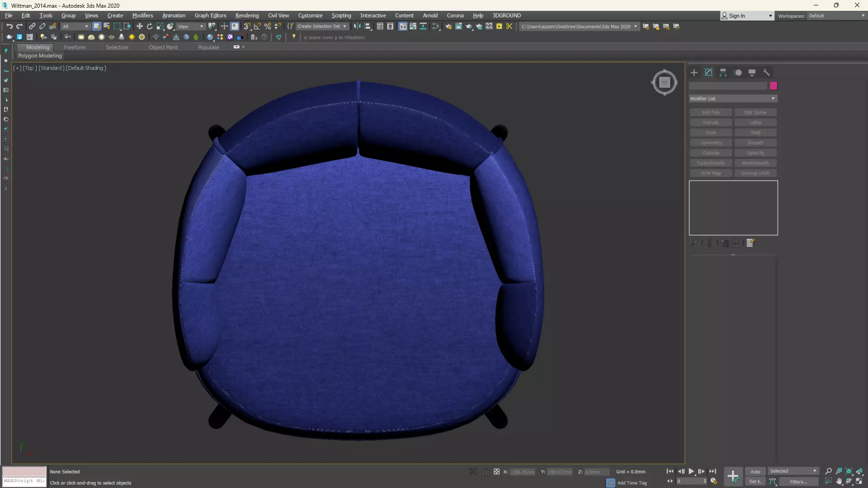This screenshot has height=488, width=868.
Task: Open the Modifier List dropdown
Action: 733,99
